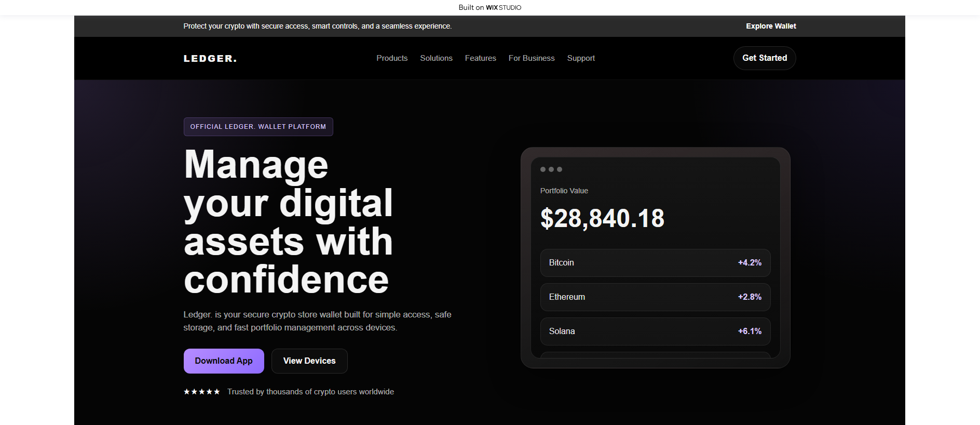Go to For Business page

pos(532,58)
